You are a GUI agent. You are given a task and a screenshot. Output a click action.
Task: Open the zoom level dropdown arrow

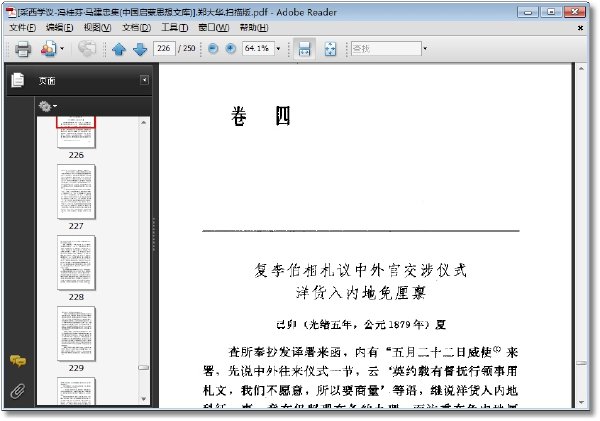278,49
